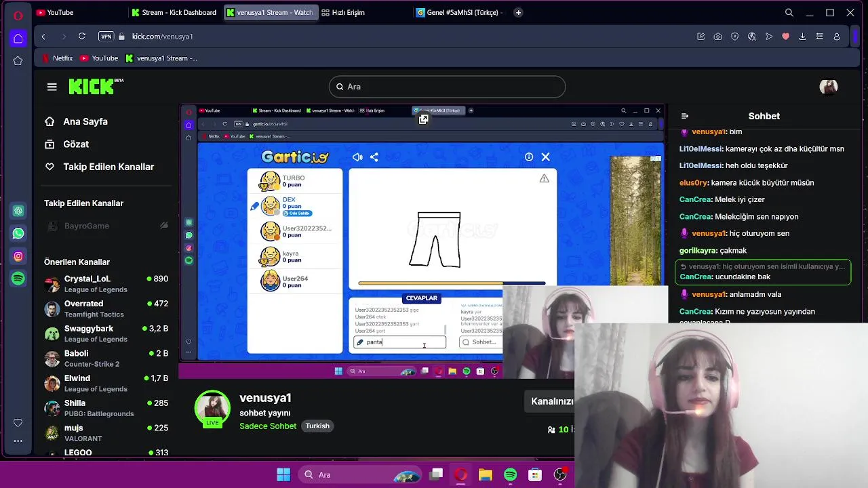The width and height of the screenshot is (868, 488).
Task: Open the browser profile icon
Action: [837, 37]
